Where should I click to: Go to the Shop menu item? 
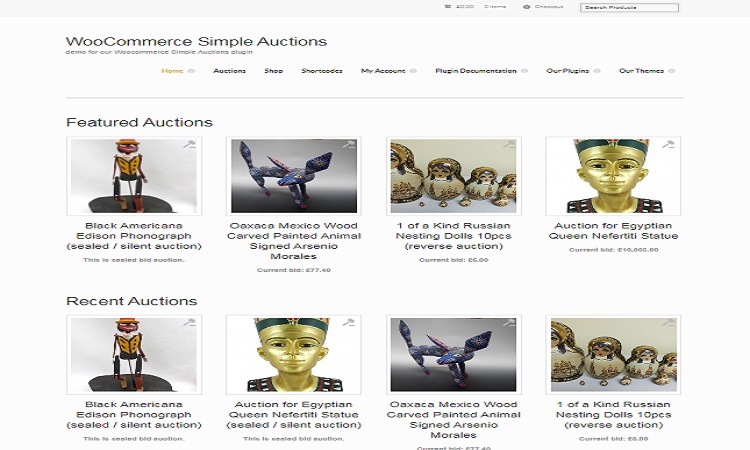pos(274,71)
